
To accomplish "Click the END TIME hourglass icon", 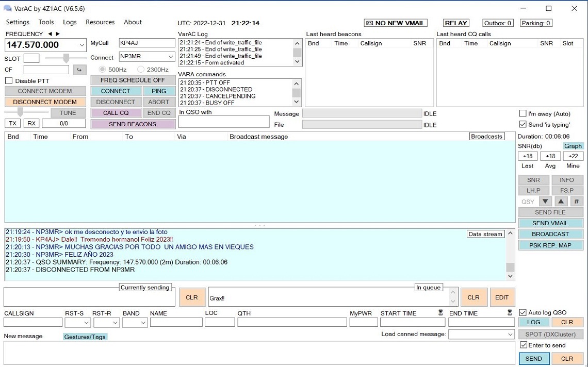I will 510,312.
